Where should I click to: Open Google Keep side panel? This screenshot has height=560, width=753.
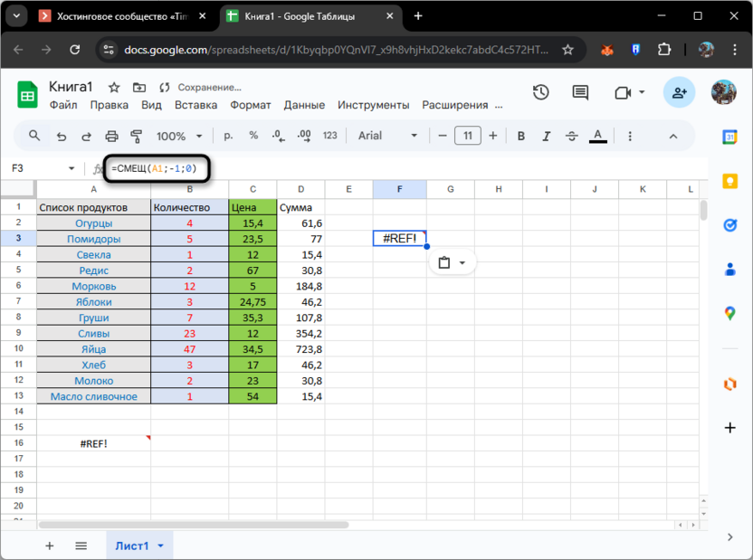click(730, 181)
